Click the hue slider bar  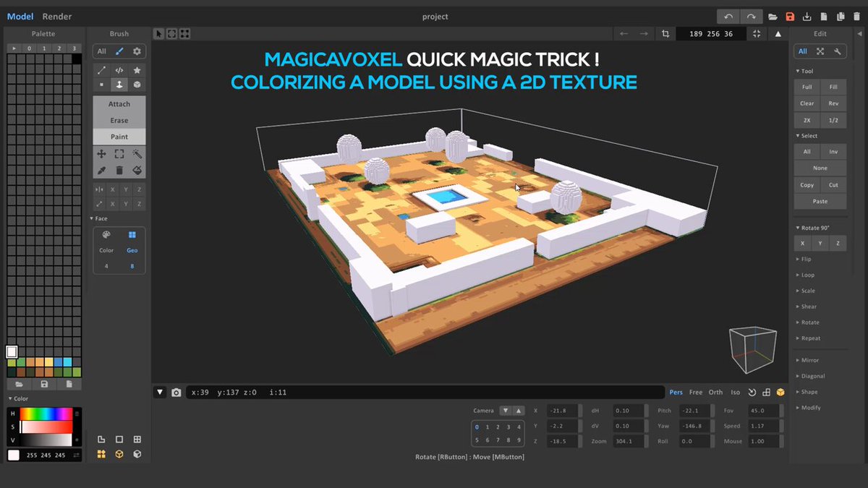click(x=46, y=414)
